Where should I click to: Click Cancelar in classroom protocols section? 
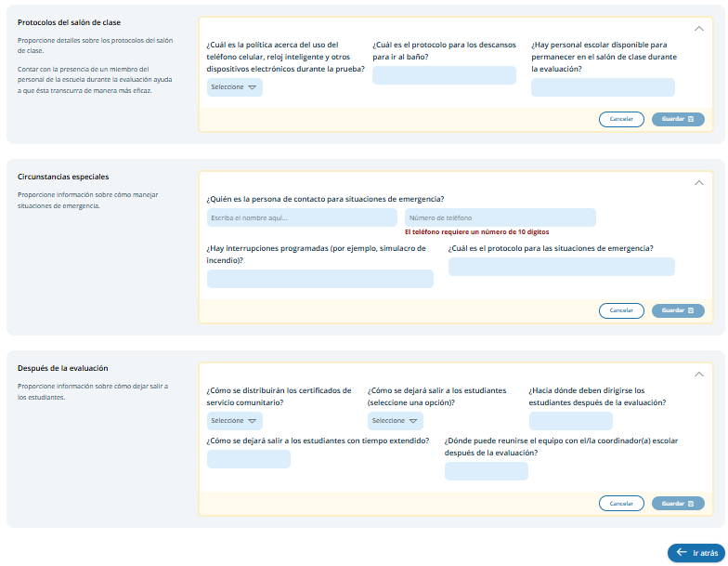pos(621,119)
